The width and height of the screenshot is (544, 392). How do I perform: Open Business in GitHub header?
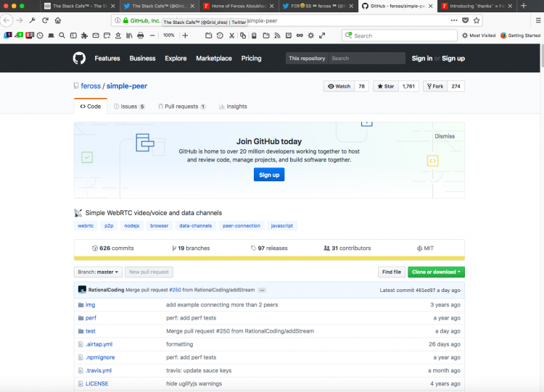(142, 58)
